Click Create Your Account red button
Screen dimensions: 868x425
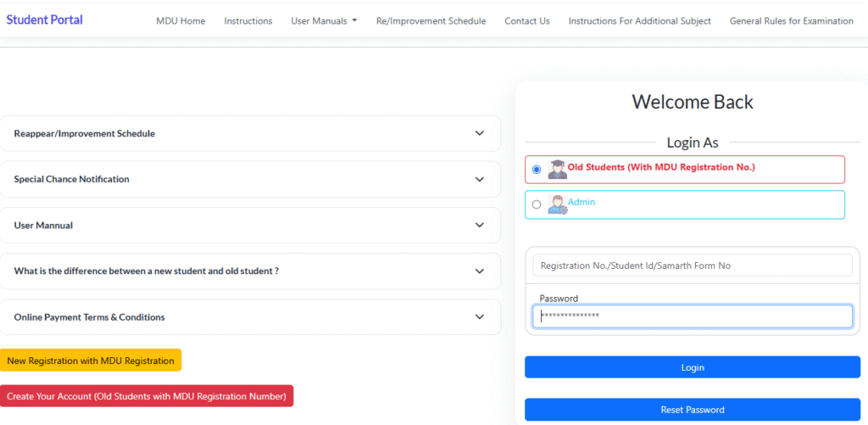[147, 396]
